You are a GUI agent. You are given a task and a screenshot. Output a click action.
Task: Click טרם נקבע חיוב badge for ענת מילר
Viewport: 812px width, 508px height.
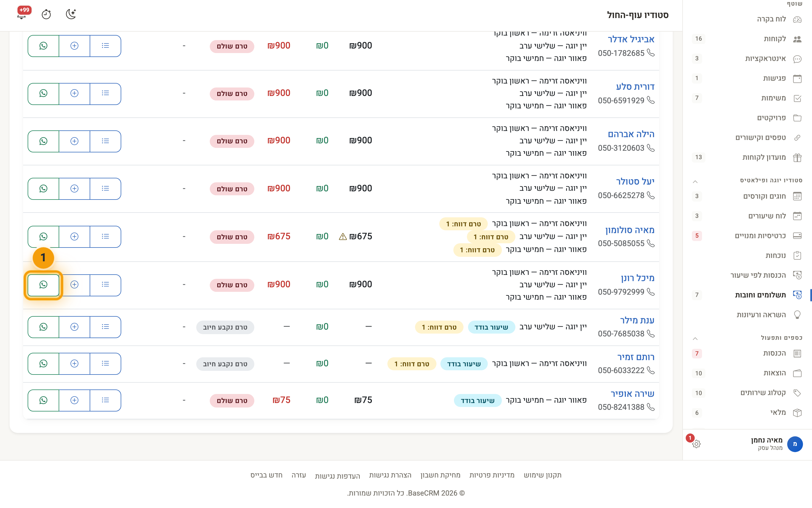(225, 327)
